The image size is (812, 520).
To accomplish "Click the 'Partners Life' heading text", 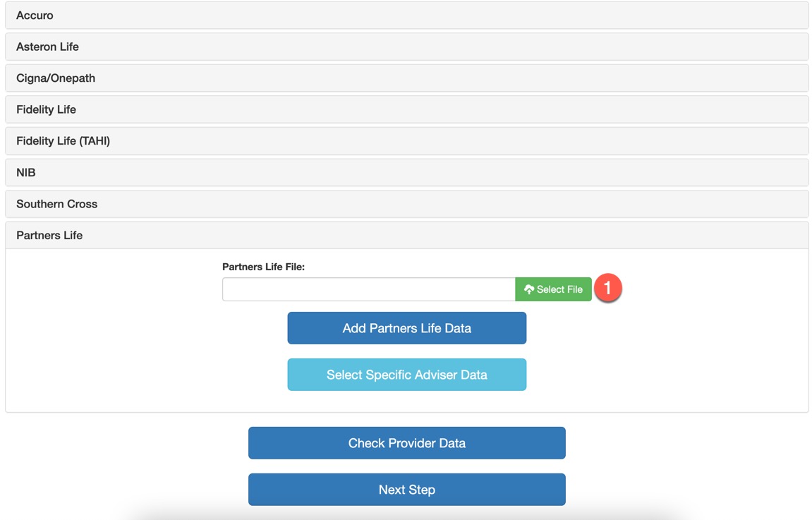I will (x=49, y=235).
